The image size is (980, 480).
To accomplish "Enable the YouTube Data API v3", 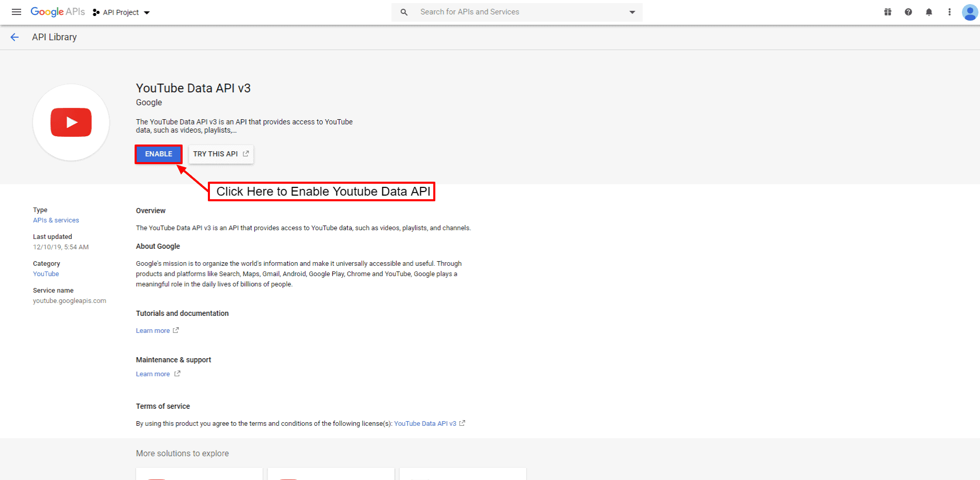I will point(158,154).
